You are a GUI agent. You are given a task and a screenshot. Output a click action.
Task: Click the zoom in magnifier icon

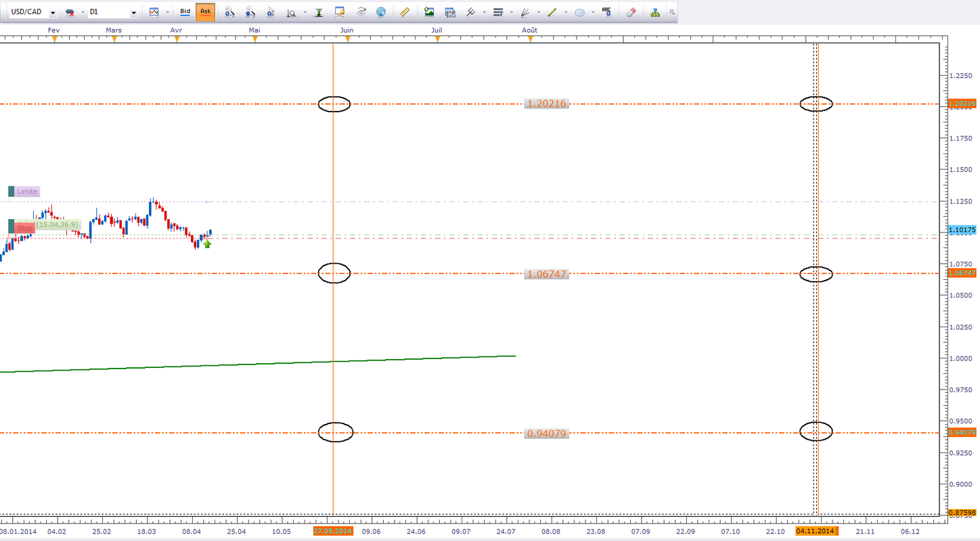pyautogui.click(x=229, y=12)
